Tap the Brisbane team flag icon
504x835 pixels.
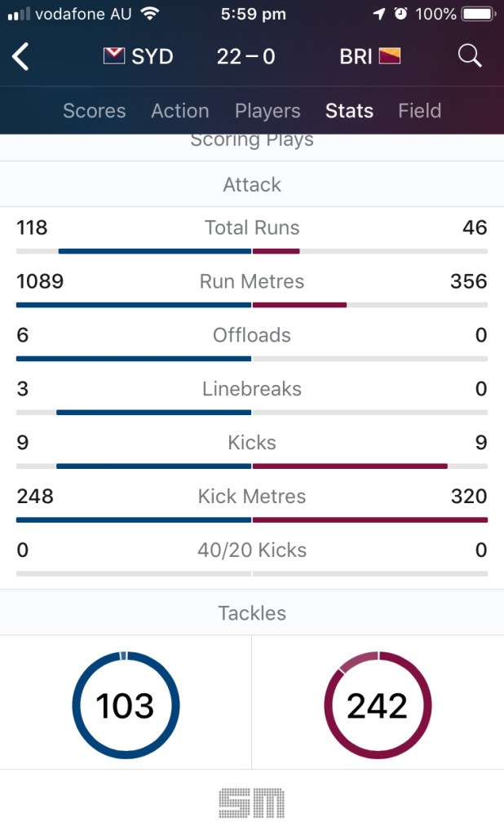390,56
